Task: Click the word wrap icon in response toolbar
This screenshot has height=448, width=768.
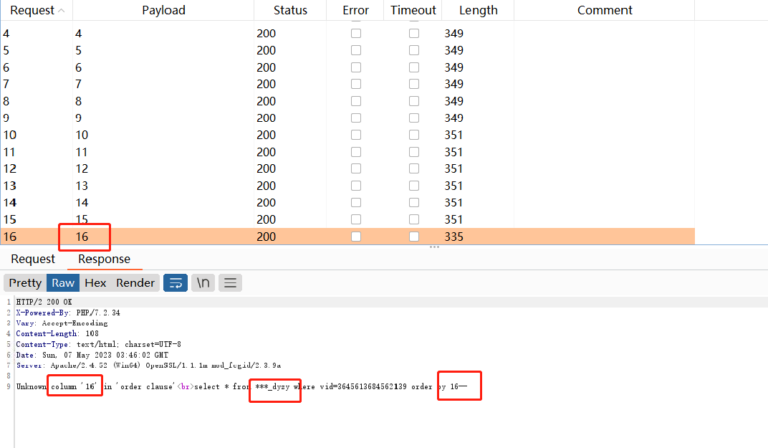Action: [175, 283]
